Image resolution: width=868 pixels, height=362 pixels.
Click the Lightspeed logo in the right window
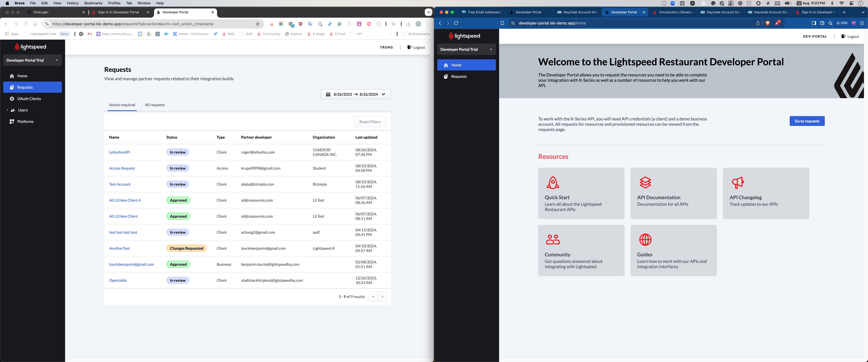(464, 36)
